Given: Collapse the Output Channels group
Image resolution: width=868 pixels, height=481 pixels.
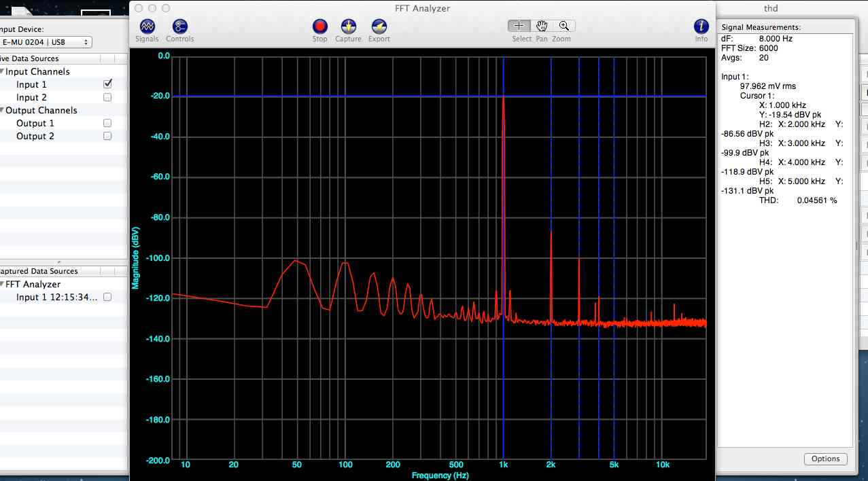Looking at the screenshot, I should 2,110.
